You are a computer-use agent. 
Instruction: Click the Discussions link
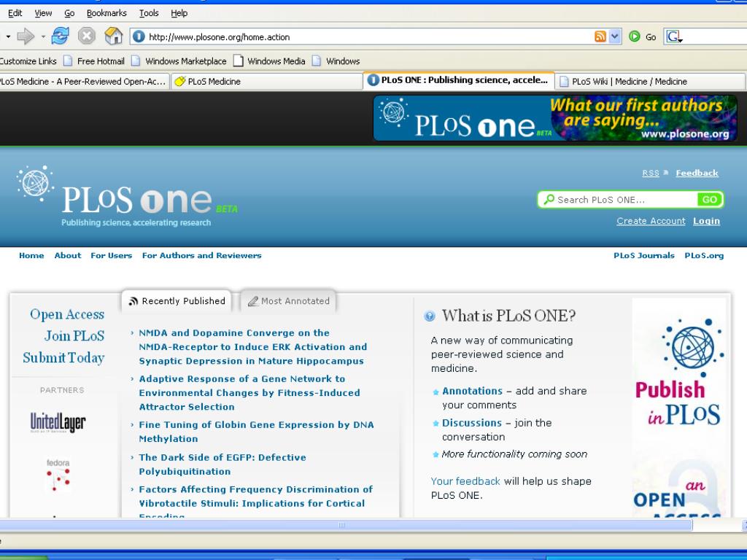(472, 423)
